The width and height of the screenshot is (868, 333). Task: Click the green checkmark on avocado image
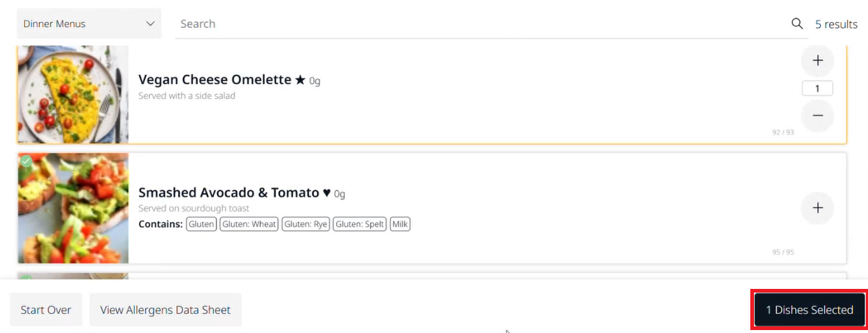click(x=26, y=161)
